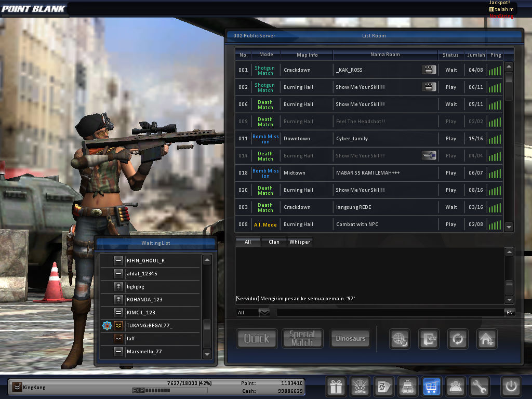Open the community friends icon

(455, 386)
